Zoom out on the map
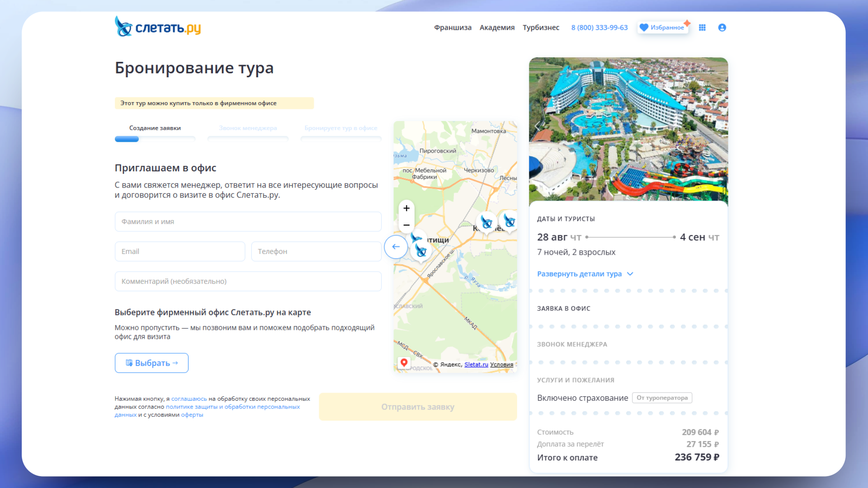Viewport: 868px width, 488px height. click(406, 225)
